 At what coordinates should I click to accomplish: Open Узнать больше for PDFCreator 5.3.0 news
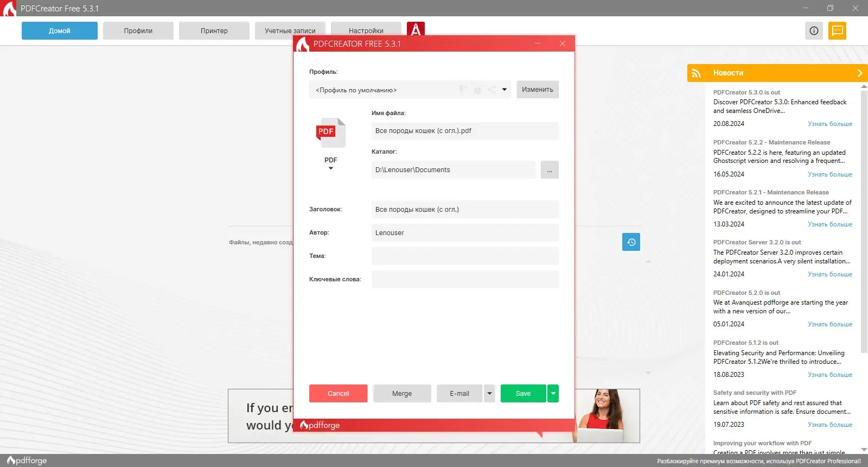pos(830,124)
